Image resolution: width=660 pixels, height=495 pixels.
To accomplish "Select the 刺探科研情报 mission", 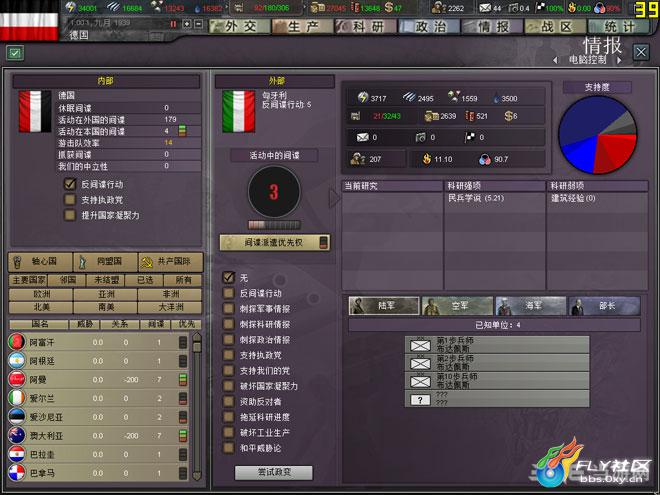I will 229,324.
